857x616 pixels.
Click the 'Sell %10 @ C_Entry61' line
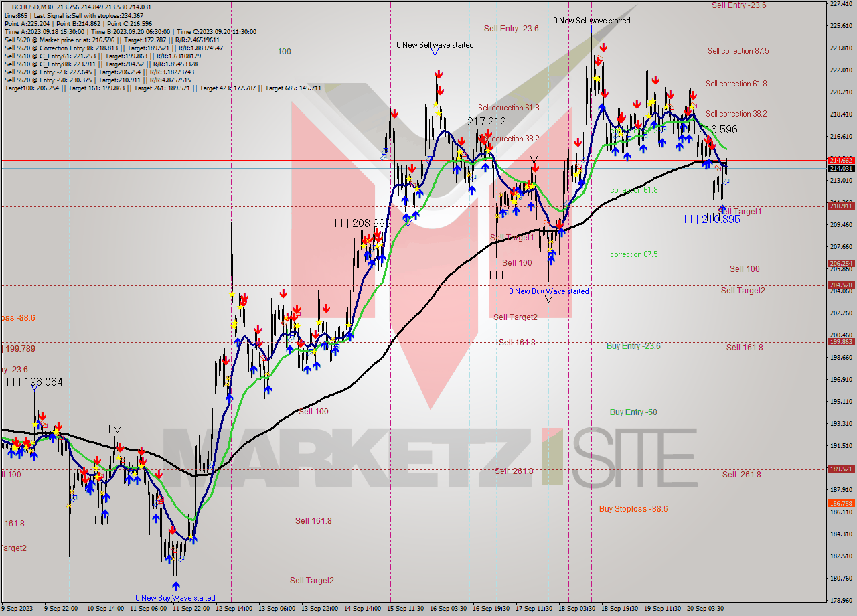tap(102, 56)
